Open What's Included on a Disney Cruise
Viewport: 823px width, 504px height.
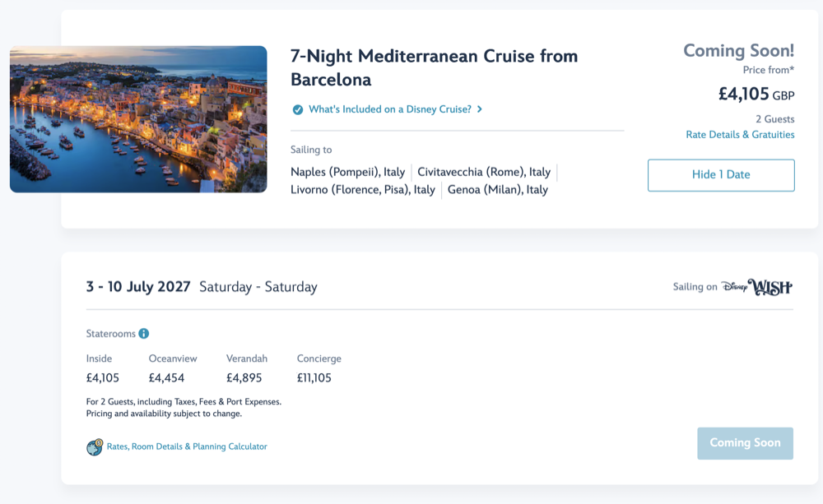(389, 109)
